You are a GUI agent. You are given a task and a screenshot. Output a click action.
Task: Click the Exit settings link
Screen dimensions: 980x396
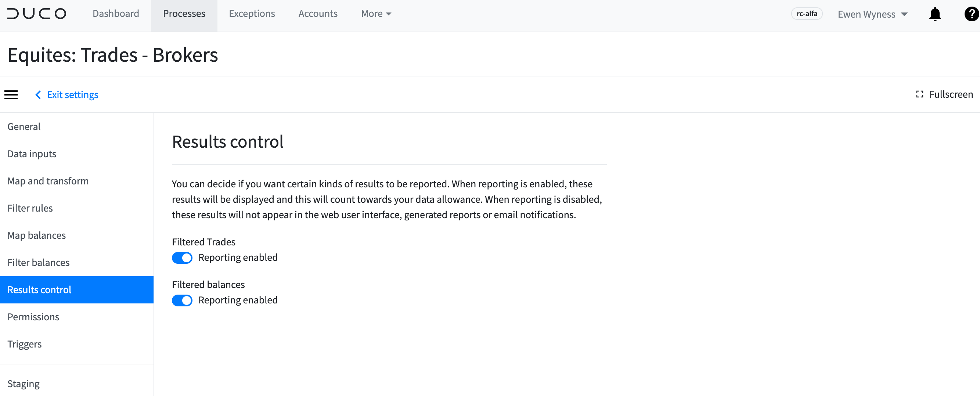(x=72, y=94)
